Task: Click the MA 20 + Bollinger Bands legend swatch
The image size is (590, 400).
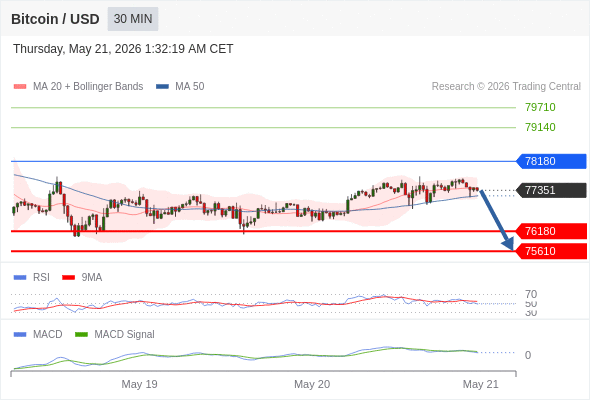Action: 20,87
